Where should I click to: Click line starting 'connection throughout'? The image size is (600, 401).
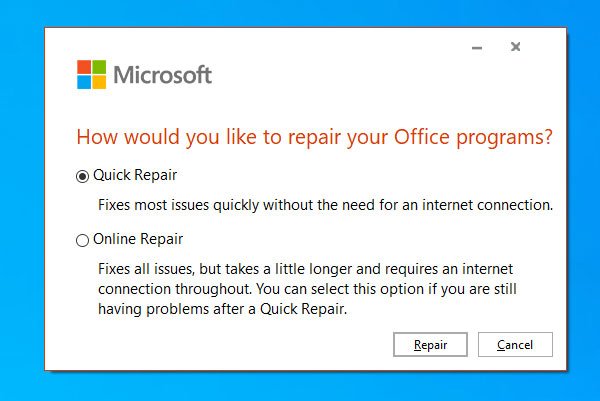pos(307,289)
